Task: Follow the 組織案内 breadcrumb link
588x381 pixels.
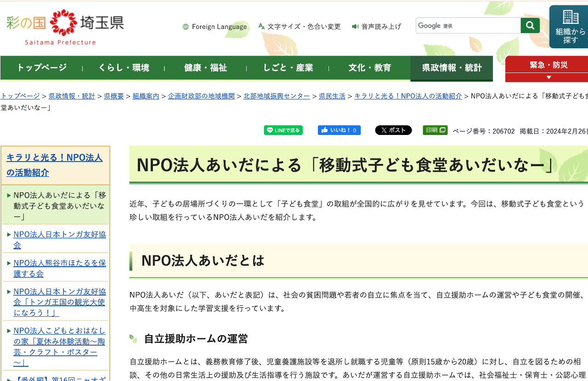Action: (146, 96)
